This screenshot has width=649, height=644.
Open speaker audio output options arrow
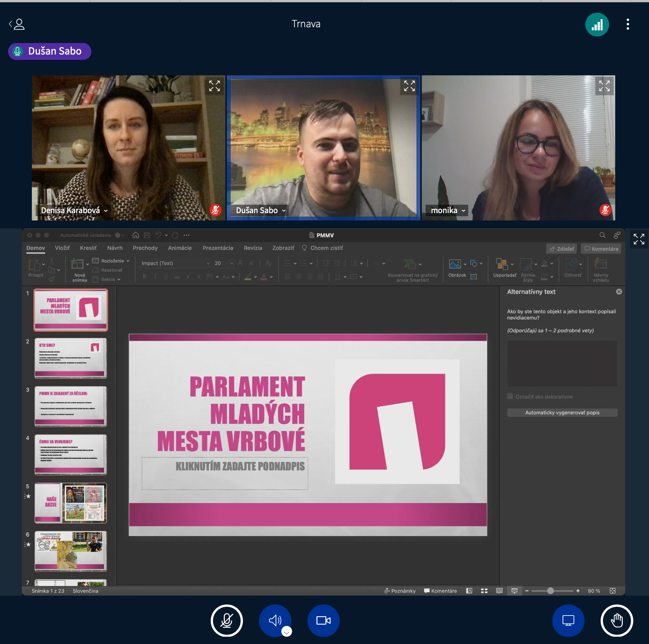click(x=287, y=631)
